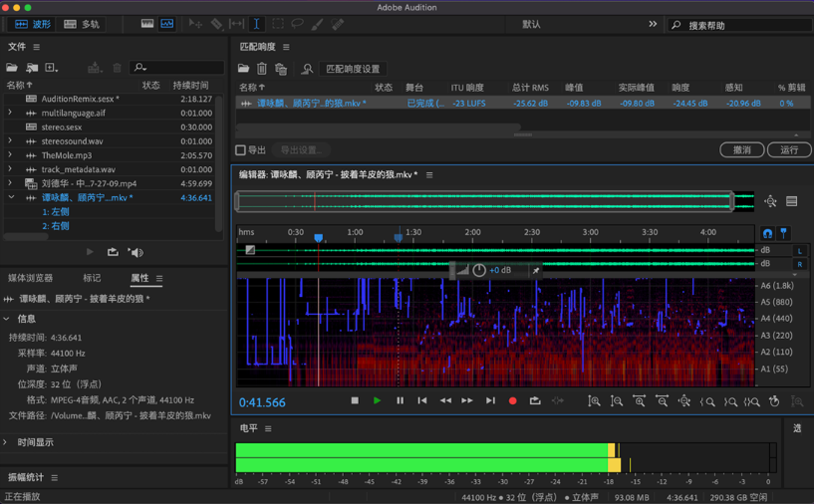
Task: Enable the Export (导出) checkbox
Action: pos(240,150)
